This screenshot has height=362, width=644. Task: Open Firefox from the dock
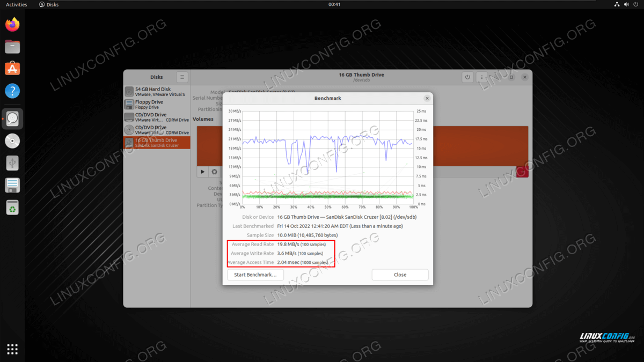click(12, 24)
